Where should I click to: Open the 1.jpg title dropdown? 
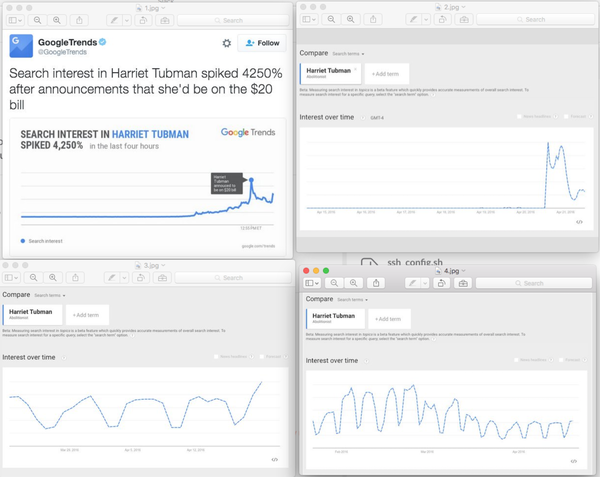pos(163,8)
